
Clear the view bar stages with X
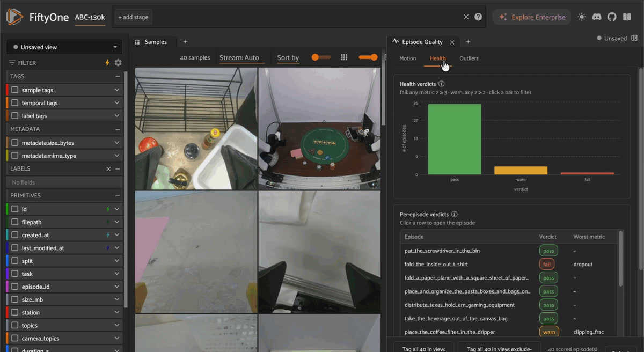pos(466,17)
